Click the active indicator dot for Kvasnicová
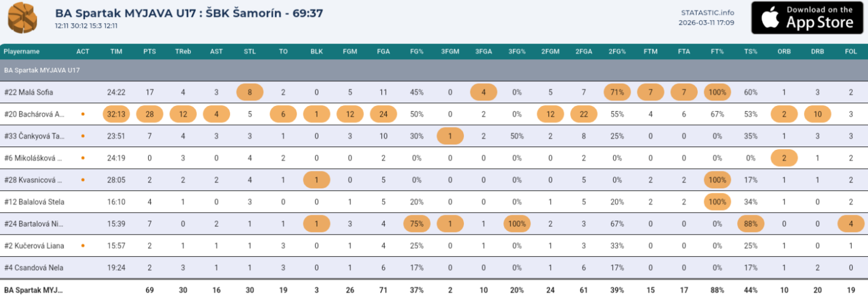The width and height of the screenshot is (868, 298). click(x=82, y=180)
